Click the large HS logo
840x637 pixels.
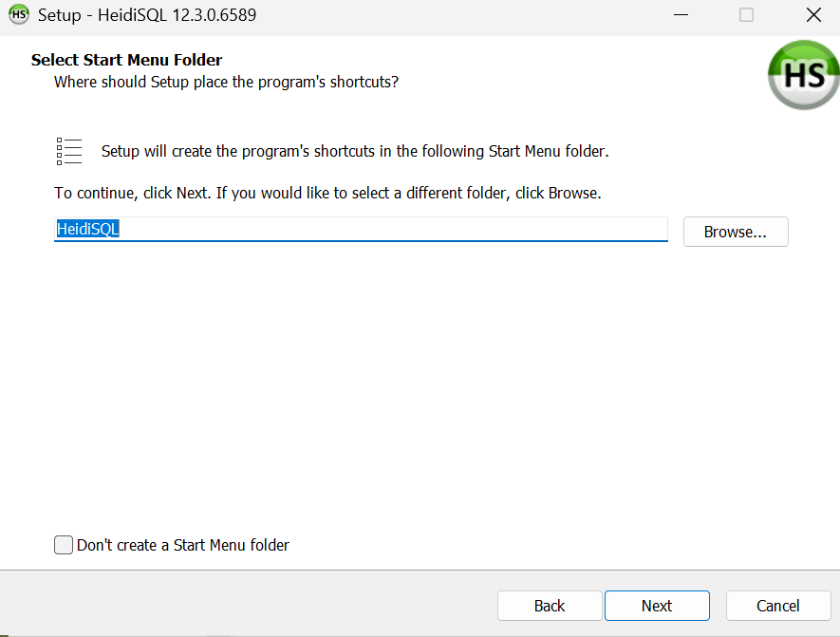(x=804, y=75)
